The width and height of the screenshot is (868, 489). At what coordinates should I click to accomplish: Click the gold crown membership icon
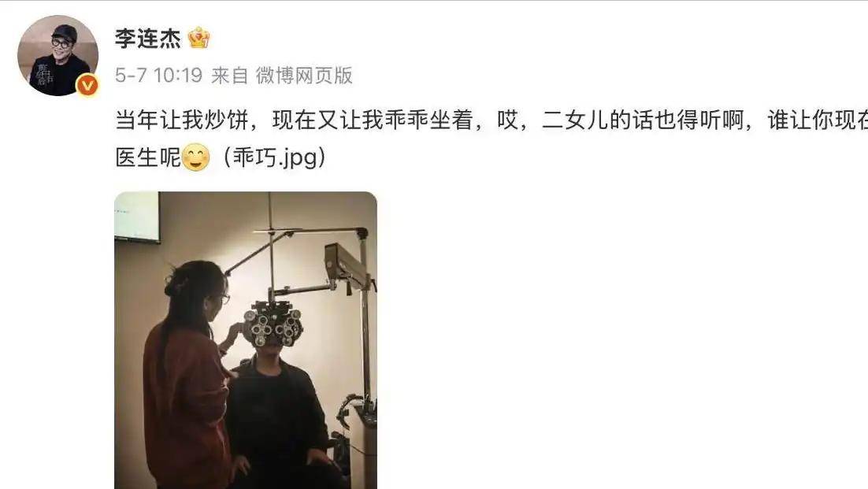point(198,38)
